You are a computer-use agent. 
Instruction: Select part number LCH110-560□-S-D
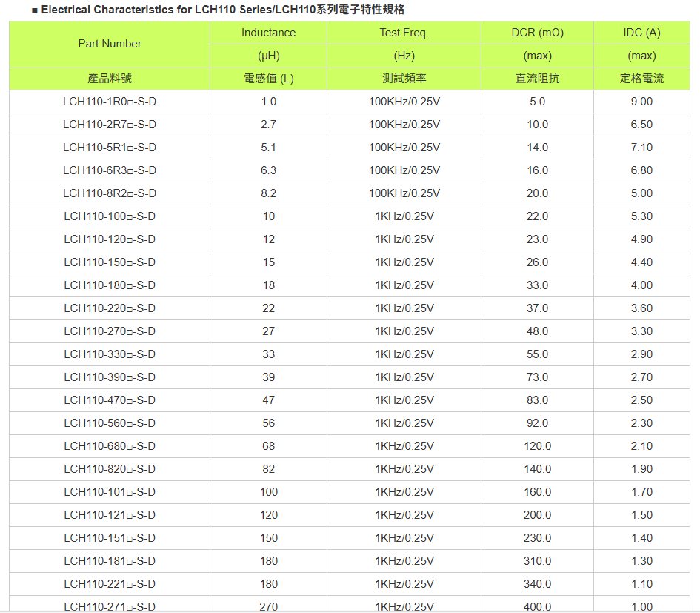(110, 423)
